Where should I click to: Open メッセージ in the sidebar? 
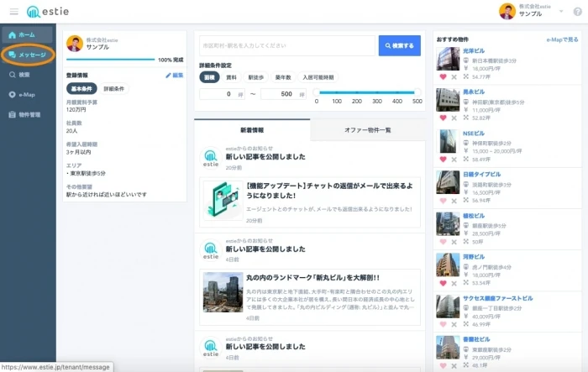coord(28,55)
